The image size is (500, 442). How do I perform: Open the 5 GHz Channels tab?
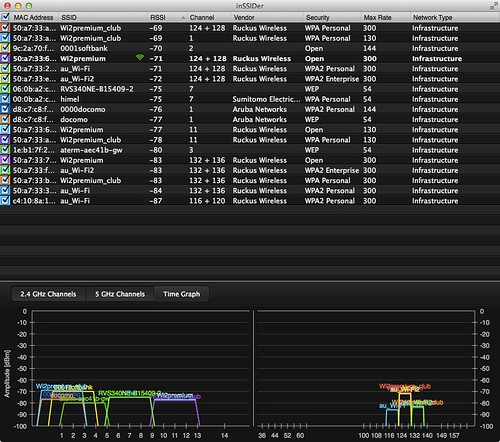pyautogui.click(x=120, y=294)
